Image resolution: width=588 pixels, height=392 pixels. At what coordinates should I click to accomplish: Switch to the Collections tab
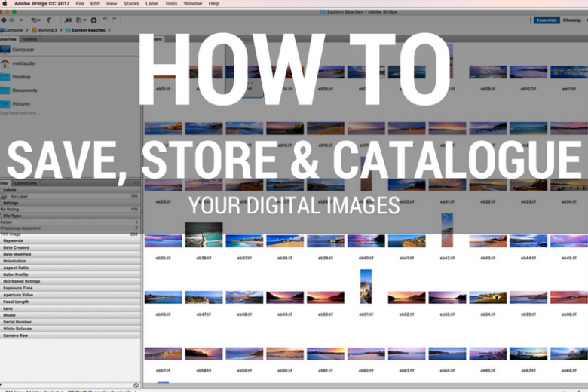26,183
